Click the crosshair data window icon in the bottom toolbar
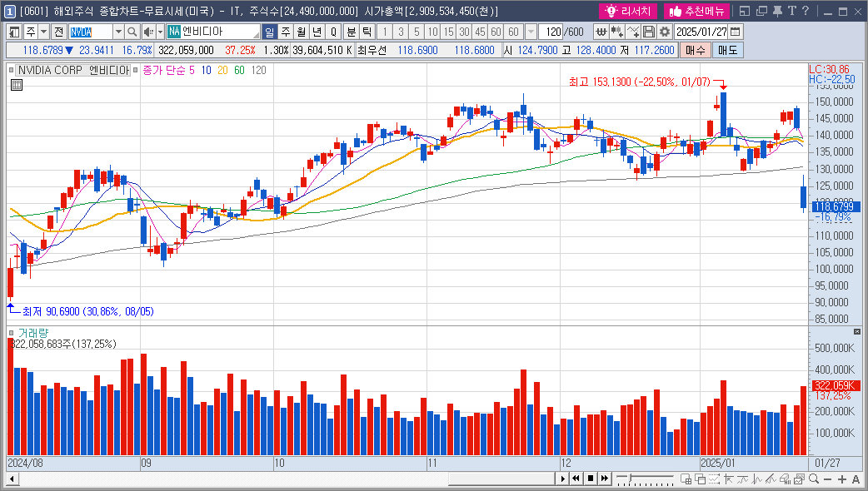Screen dimensions: 868x491 click(686, 479)
